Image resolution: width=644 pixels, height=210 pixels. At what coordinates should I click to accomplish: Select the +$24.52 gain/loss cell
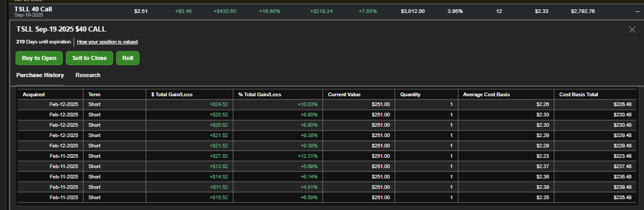pos(219,104)
